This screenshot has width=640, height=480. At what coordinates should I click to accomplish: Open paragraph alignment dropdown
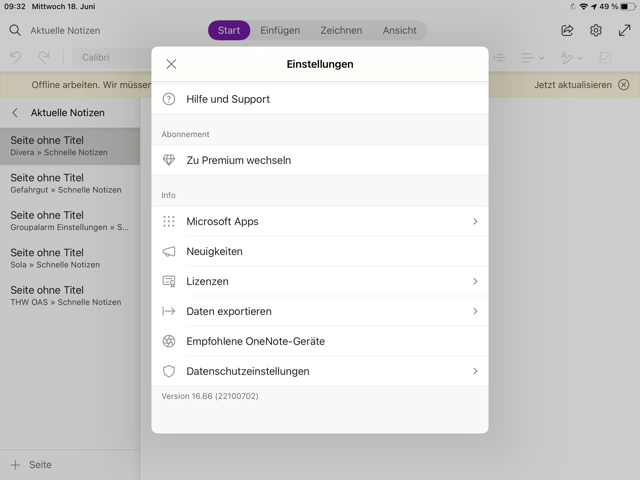click(532, 58)
